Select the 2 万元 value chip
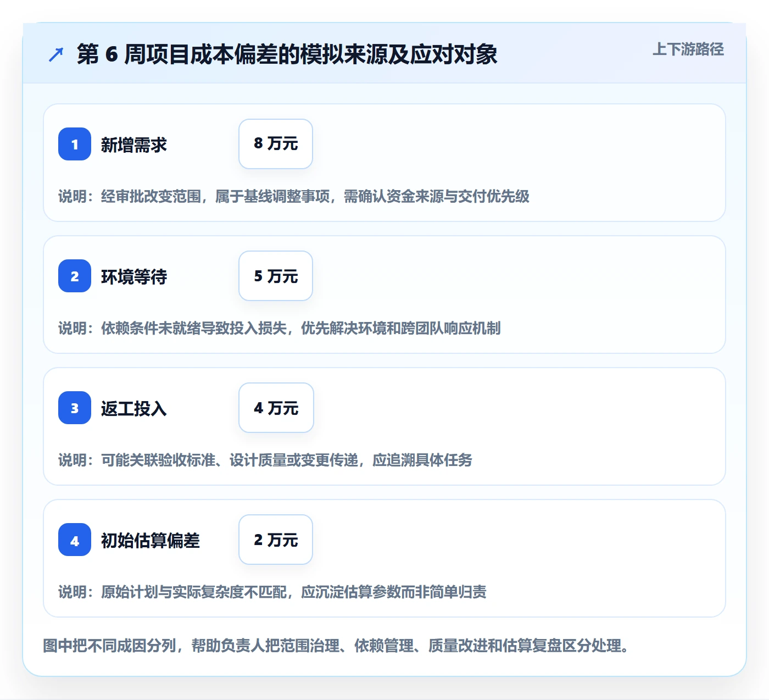The image size is (769, 700). click(x=276, y=540)
